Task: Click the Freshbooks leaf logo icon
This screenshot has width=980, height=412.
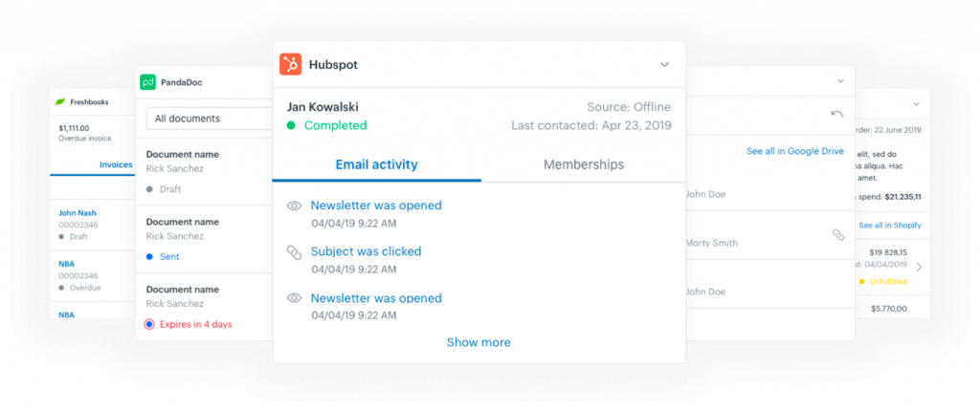Action: tap(60, 101)
